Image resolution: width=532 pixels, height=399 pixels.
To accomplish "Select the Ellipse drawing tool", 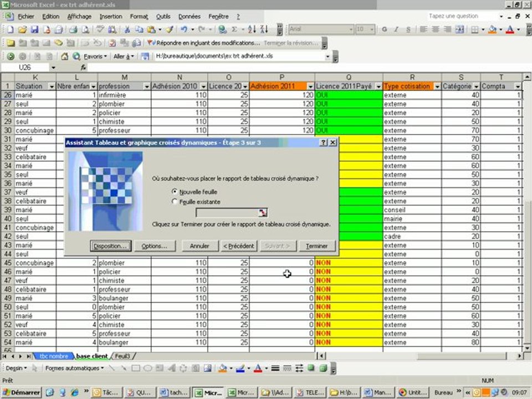I will tap(147, 368).
